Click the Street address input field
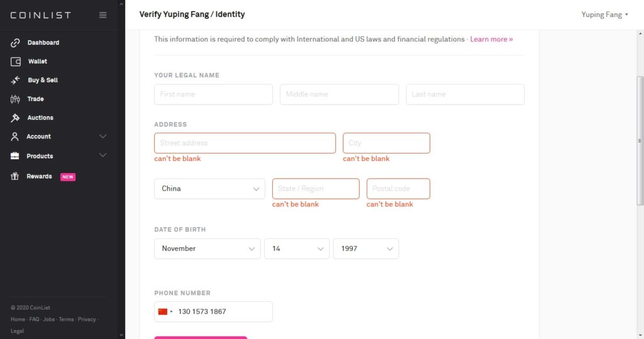 (x=245, y=143)
